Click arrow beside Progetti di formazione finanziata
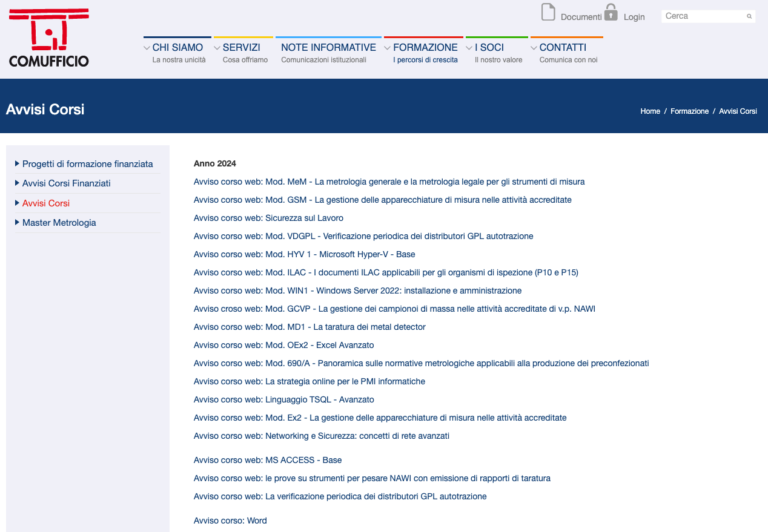This screenshot has height=532, width=768. [x=18, y=163]
